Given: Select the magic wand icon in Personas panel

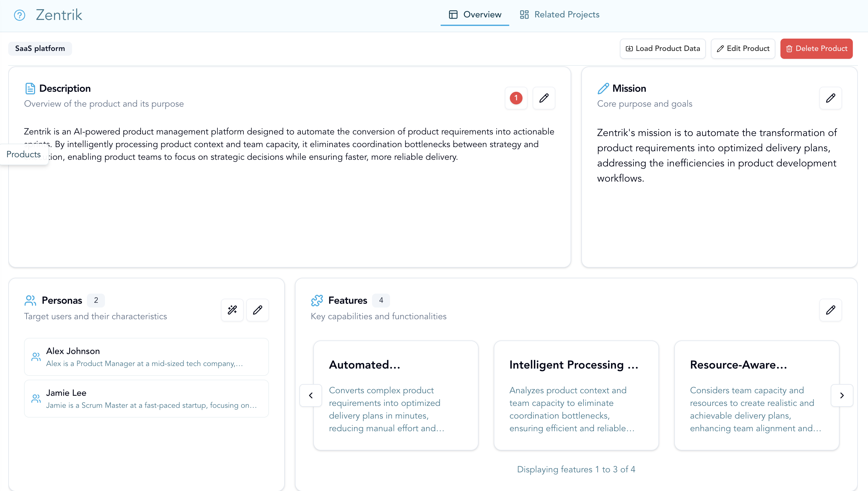Looking at the screenshot, I should point(232,310).
